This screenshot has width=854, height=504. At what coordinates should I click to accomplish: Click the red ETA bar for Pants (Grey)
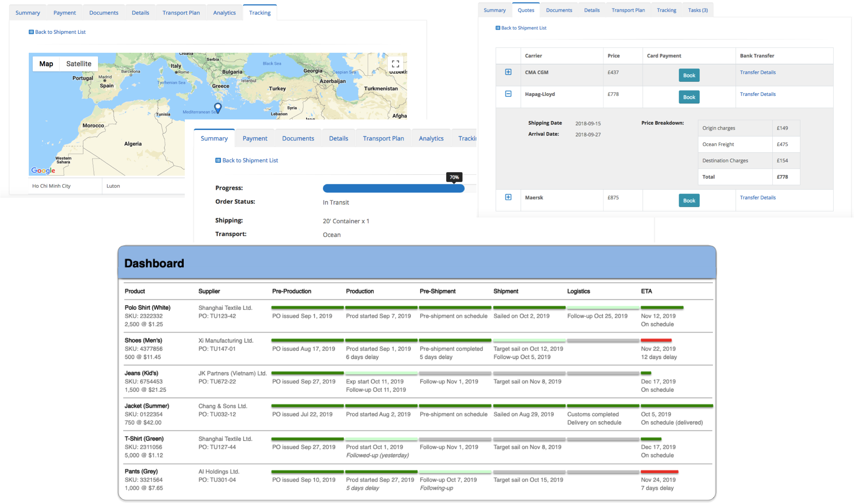pos(659,472)
